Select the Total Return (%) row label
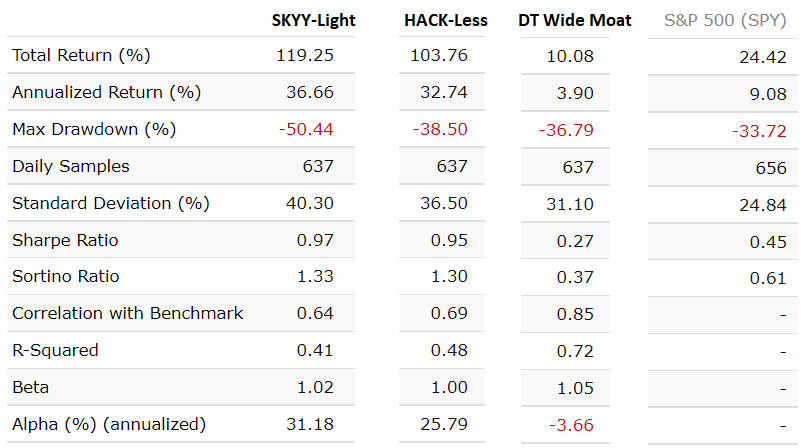Image resolution: width=804 pixels, height=448 pixels. 81,55
